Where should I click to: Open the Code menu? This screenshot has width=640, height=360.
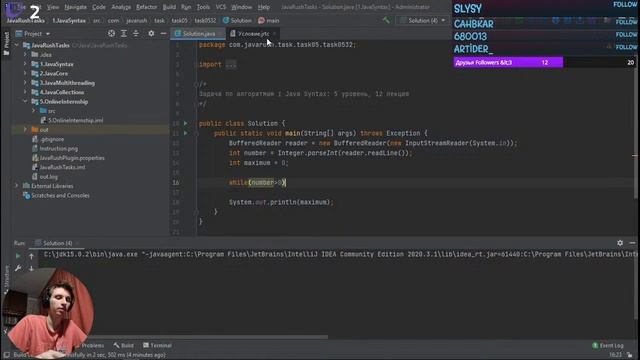pyautogui.click(x=99, y=7)
